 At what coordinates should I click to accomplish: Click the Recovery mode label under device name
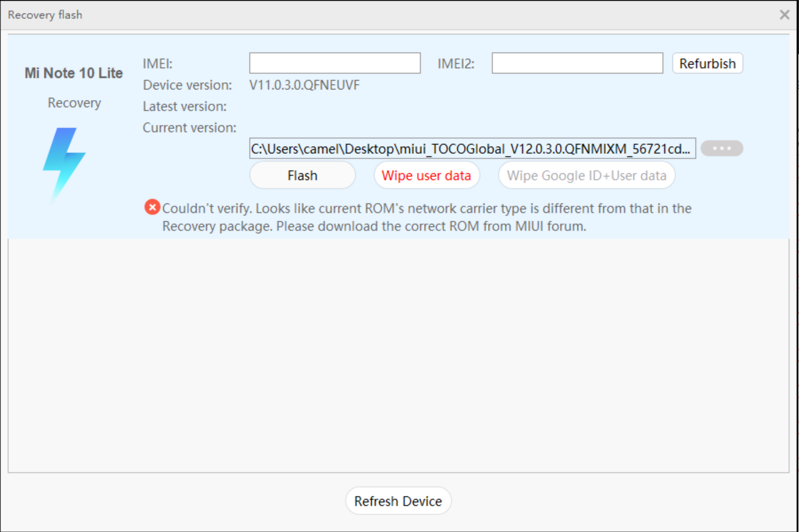click(74, 103)
